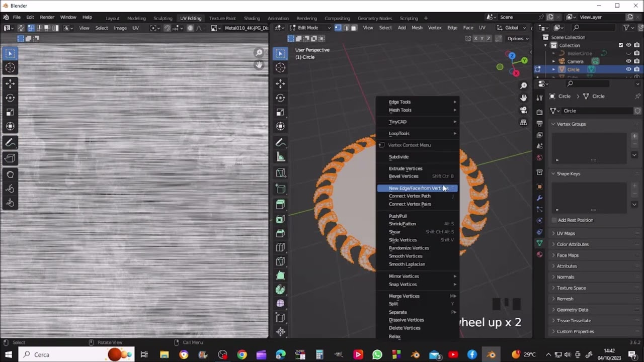Expand the Color Attributes panel
This screenshot has height=362, width=644.
[573, 244]
